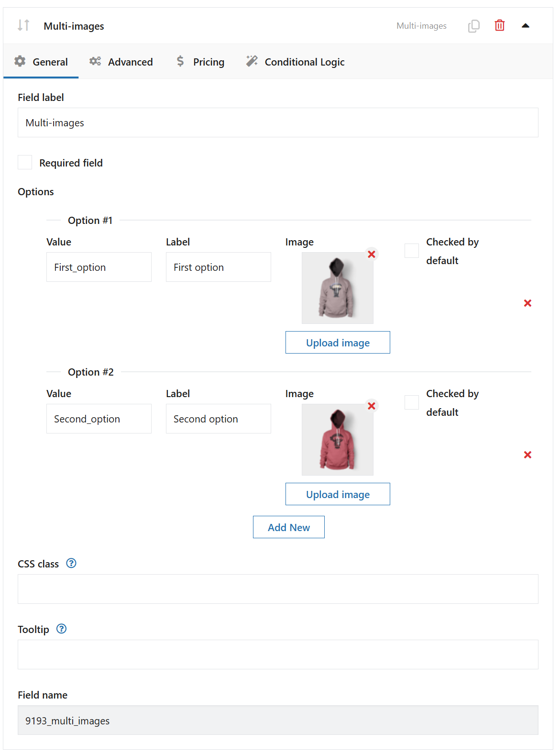Click inside the Field label text box
560x755 pixels.
click(279, 122)
